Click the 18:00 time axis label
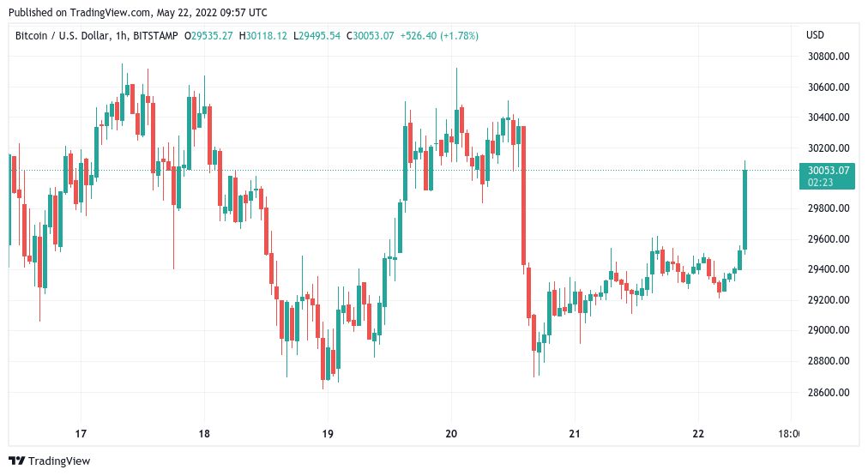Image resolution: width=868 pixels, height=476 pixels. click(x=789, y=434)
